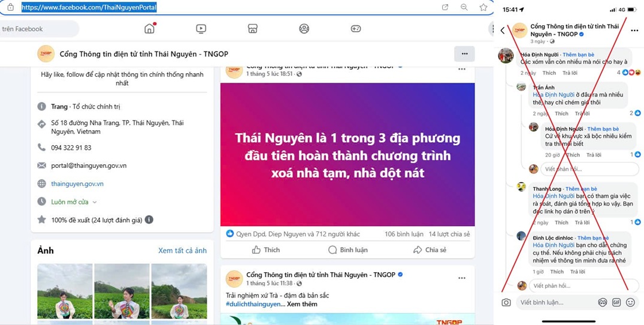Click the info icon beside ratings
Image resolution: width=644 pixels, height=325 pixels.
149,220
